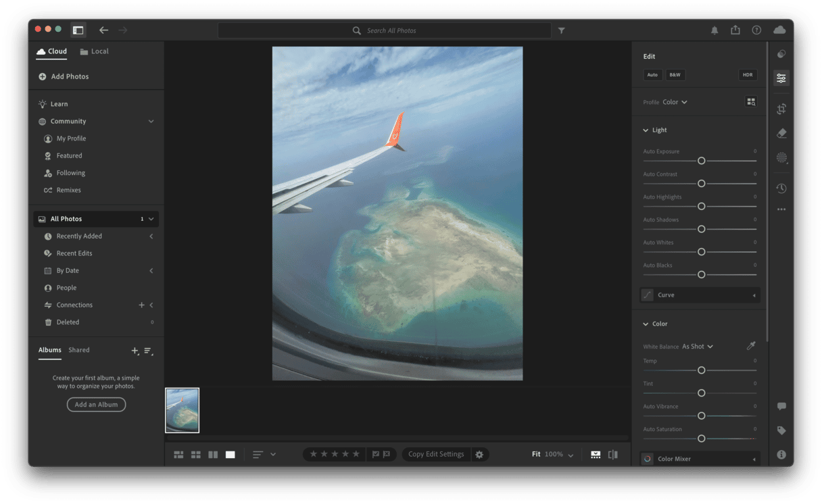The image size is (822, 504).
Task: Collapse the Community section chevron
Action: 151,122
